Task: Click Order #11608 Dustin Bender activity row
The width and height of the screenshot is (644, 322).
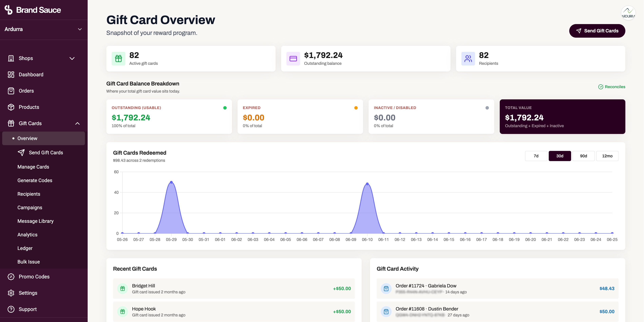Action: 497,311
